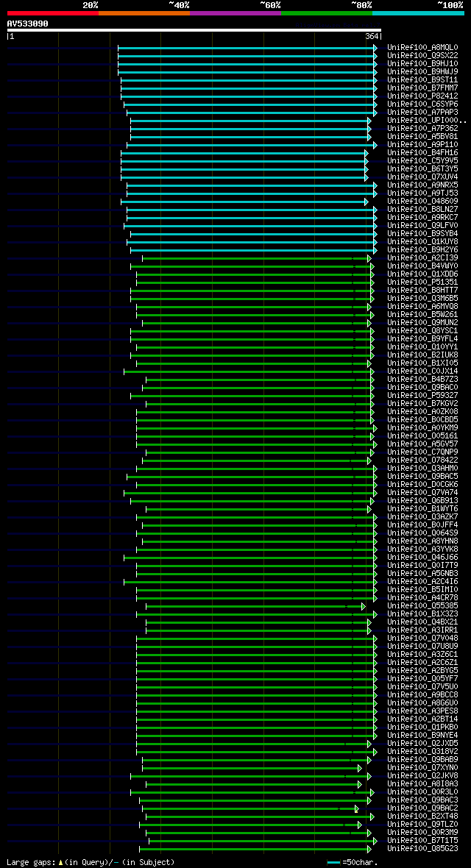471x868 pixels.
Task: Select the truncated UniRef100_UPI000.. label
Action: (428, 120)
